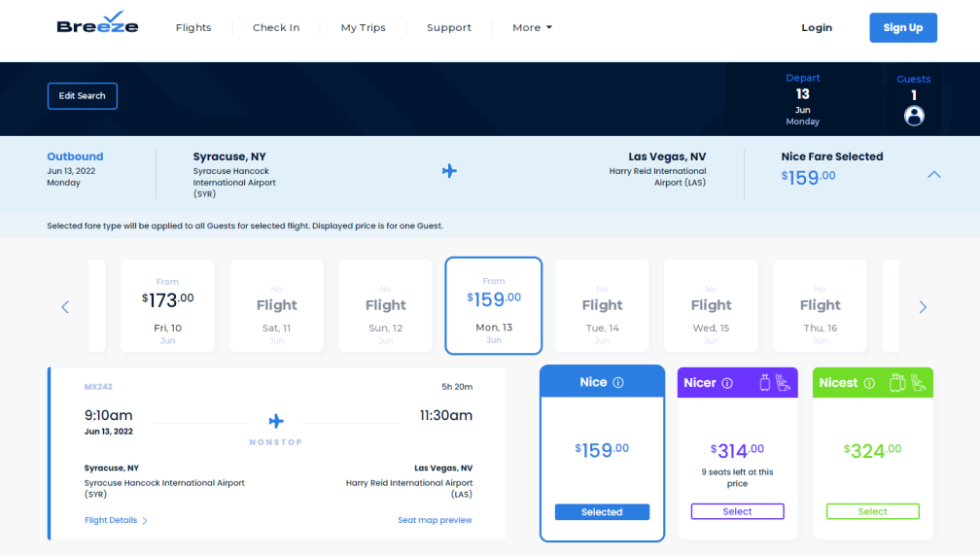The width and height of the screenshot is (980, 557).
Task: Expand Flight Details for MX242
Action: point(116,520)
